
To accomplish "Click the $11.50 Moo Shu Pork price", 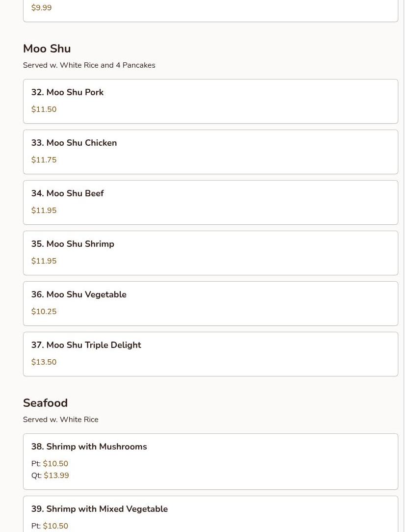I will pos(44,109).
